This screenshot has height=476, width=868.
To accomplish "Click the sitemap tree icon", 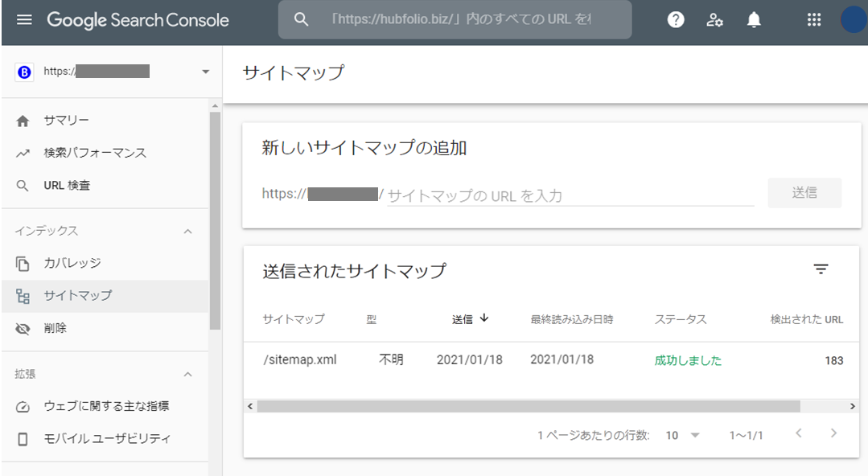I will [x=23, y=296].
